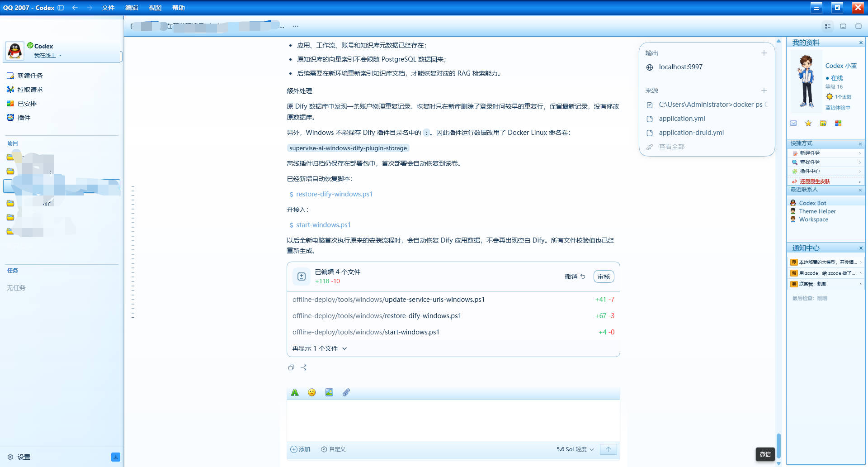Expand the 插件中心 shortcut row

[826, 171]
